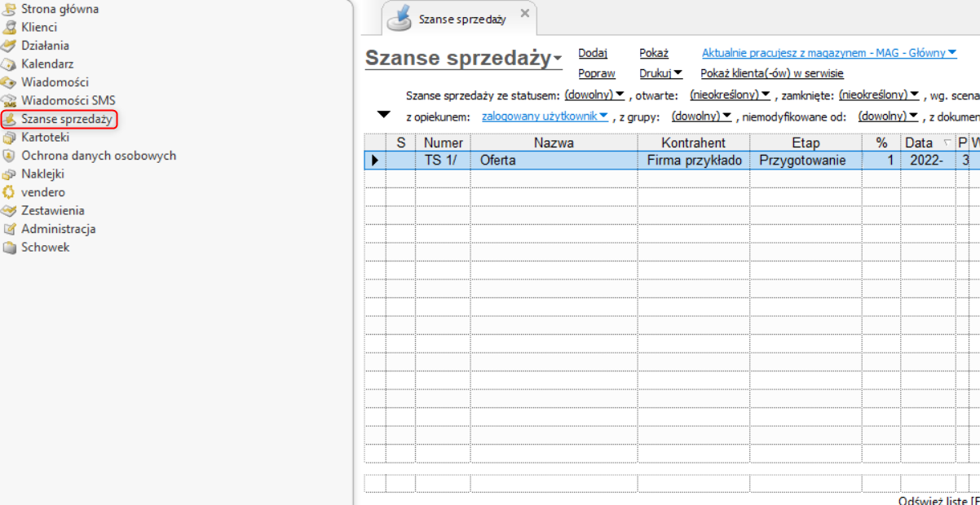Viewport: 980px width, 505px height.
Task: Expand the status (dowolny) filter dropdown
Action: tap(594, 94)
